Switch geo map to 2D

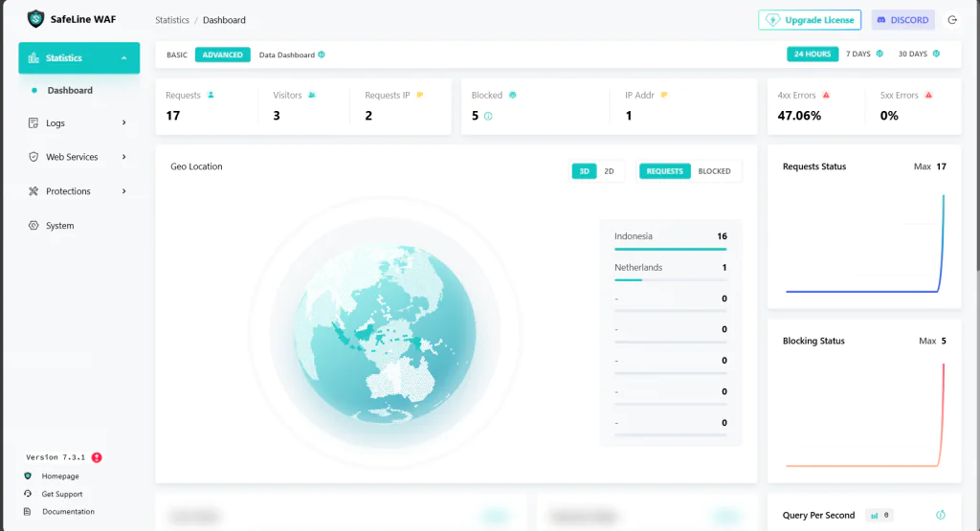click(x=609, y=171)
